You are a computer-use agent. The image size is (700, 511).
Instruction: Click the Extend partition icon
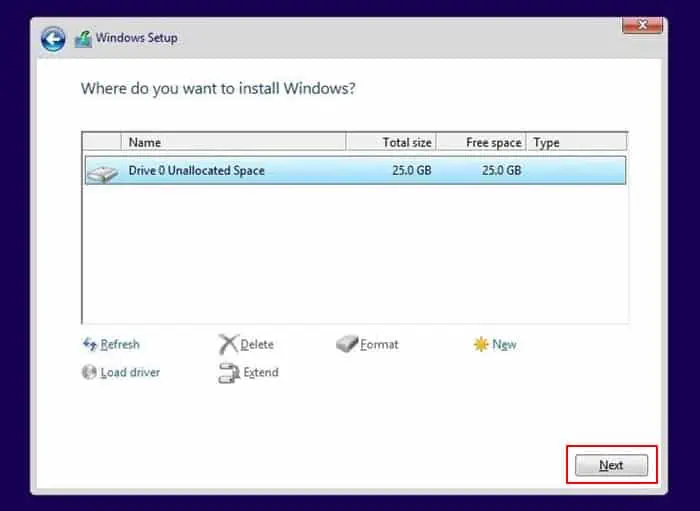[x=229, y=373]
